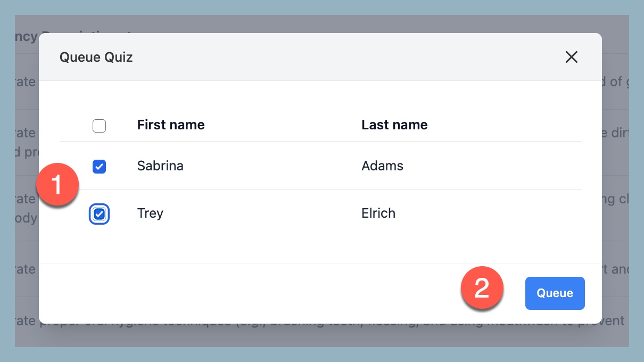Select the Adams last name cell
The width and height of the screenshot is (644, 362).
pyautogui.click(x=382, y=166)
